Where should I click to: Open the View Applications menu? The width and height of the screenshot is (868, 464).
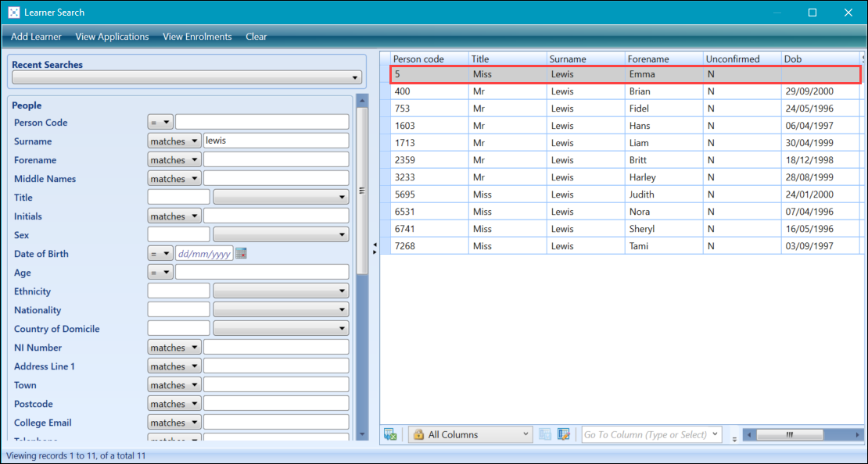[112, 36]
